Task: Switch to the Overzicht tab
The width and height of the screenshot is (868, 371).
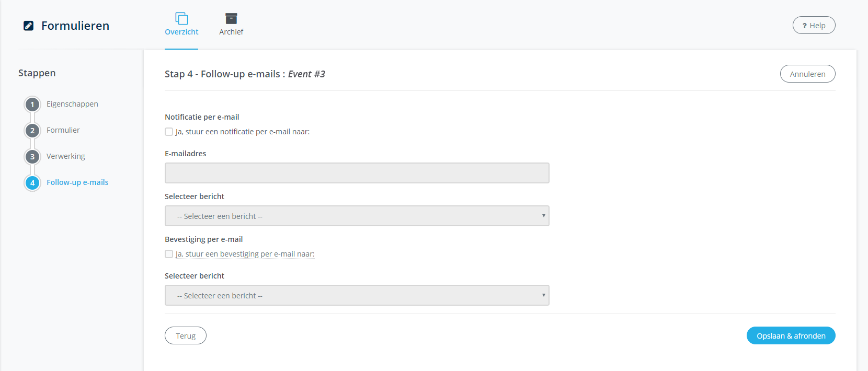Action: [x=181, y=32]
